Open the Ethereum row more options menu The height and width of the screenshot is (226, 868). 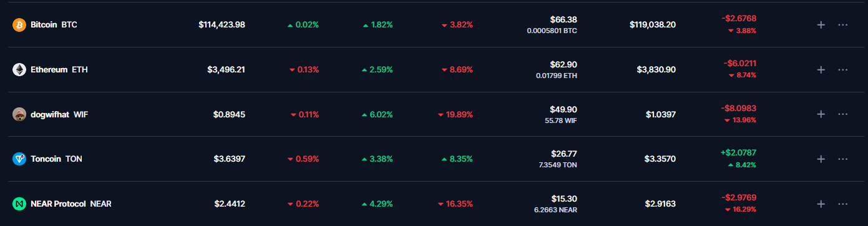tap(843, 69)
